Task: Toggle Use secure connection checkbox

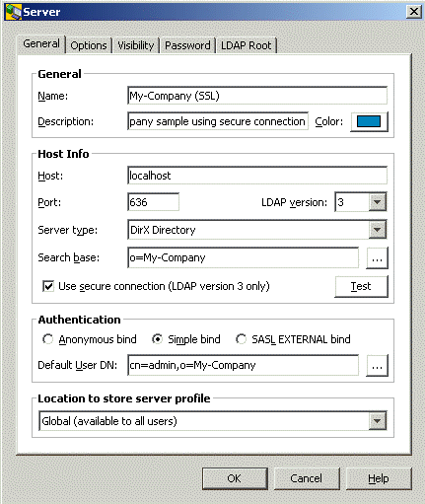Action: click(48, 286)
